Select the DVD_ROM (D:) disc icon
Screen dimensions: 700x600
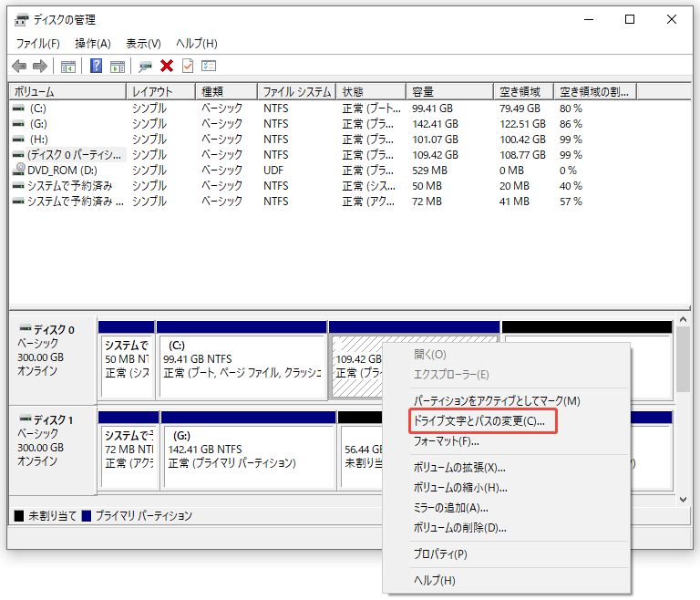(19, 170)
